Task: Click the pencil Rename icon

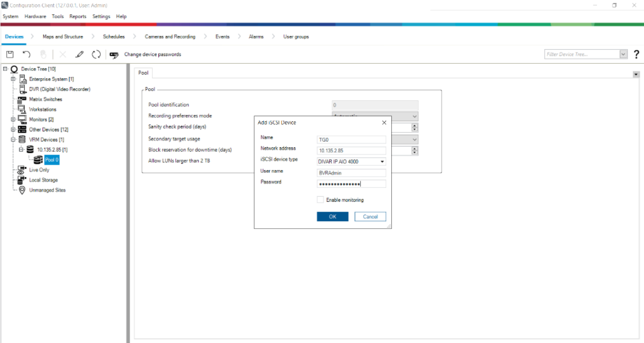Action: point(79,54)
